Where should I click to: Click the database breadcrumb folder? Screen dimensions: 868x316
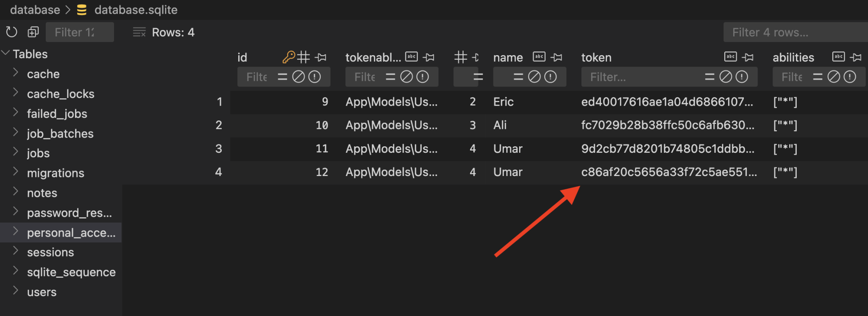coord(35,10)
